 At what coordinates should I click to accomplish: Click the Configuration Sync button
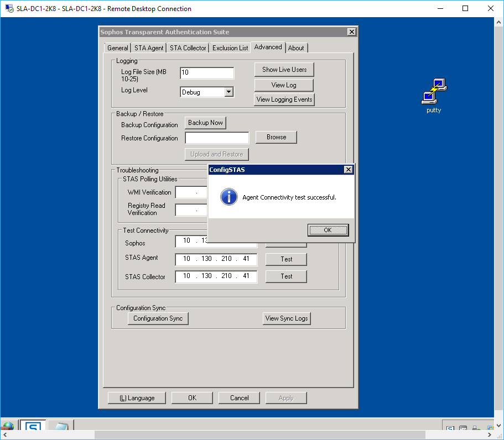158,318
